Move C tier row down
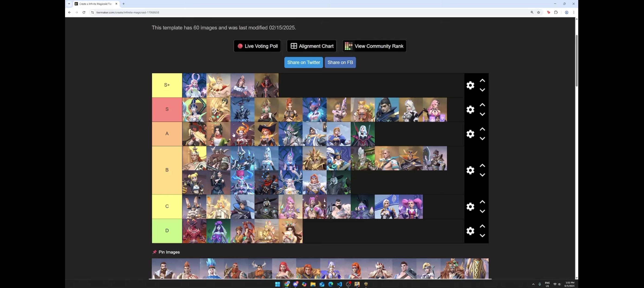The height and width of the screenshot is (288, 644). tap(482, 211)
